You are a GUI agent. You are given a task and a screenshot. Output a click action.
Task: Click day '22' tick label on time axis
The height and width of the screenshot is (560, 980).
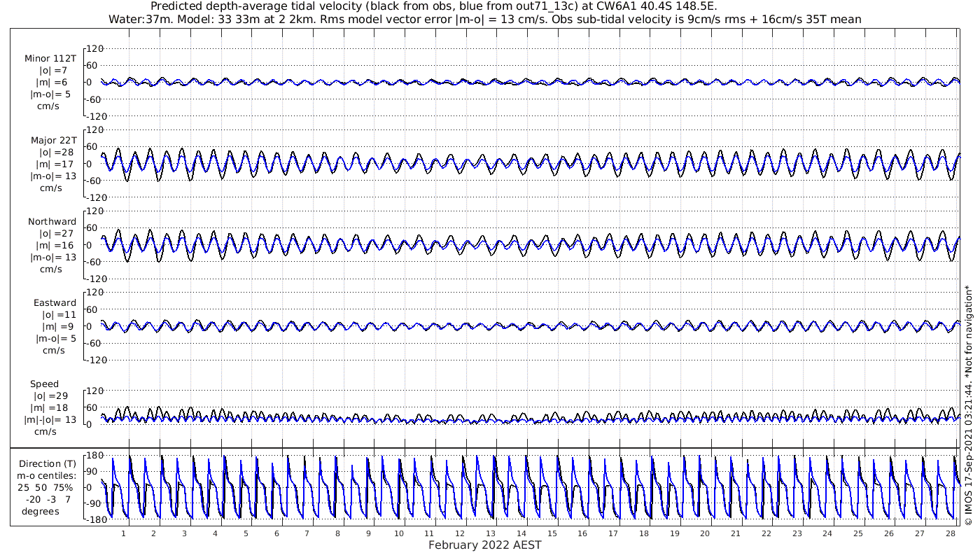pos(766,533)
